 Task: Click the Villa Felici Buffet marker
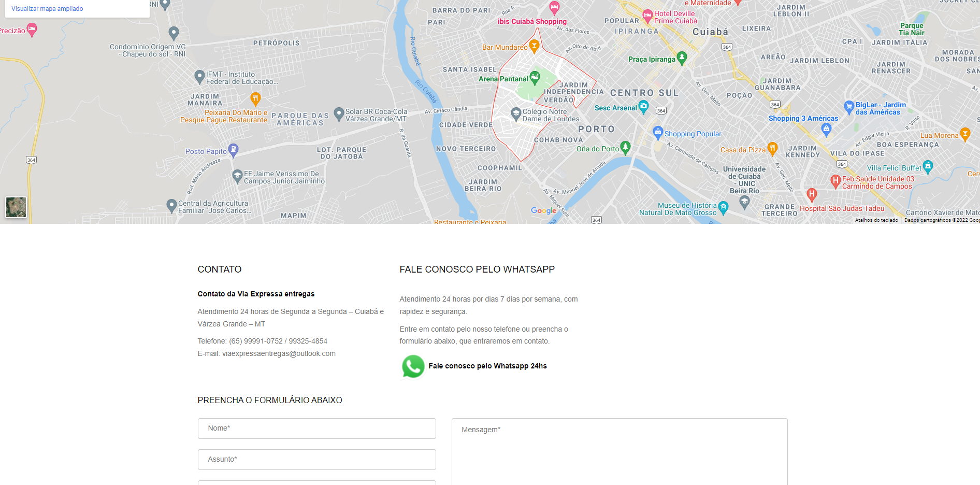click(928, 167)
